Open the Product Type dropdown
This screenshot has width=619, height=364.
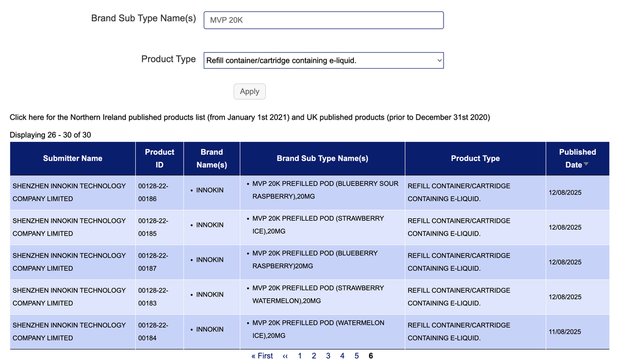point(323,60)
